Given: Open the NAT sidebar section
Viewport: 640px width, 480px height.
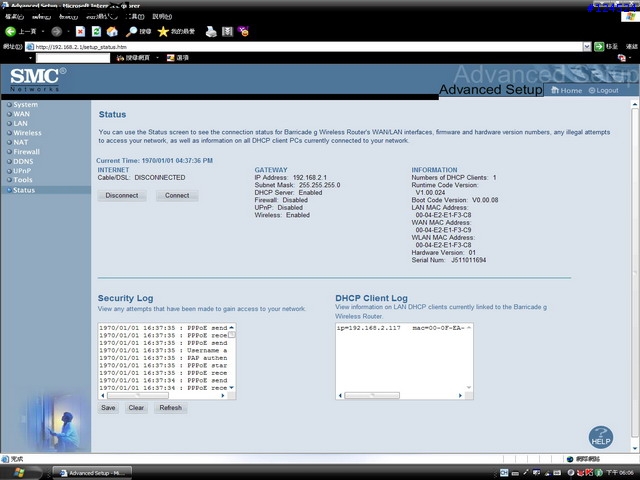Looking at the screenshot, I should click(x=20, y=142).
